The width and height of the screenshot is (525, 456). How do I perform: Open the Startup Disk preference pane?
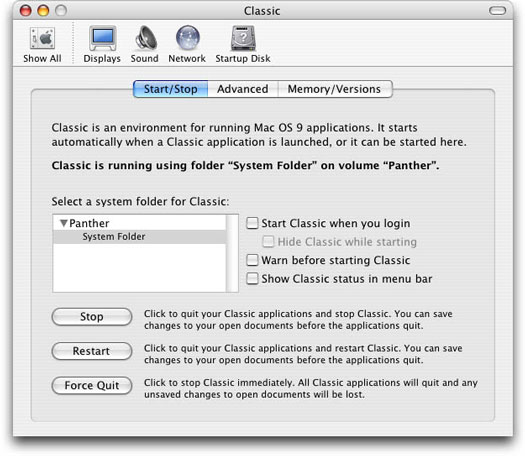click(243, 45)
